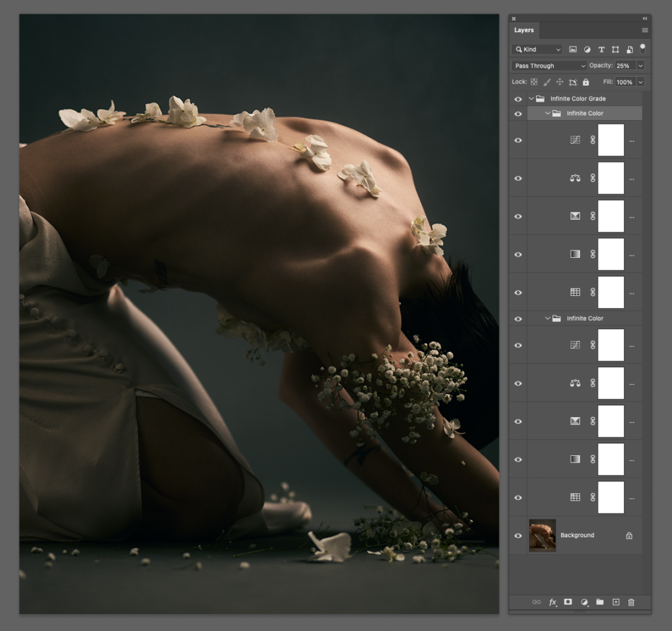The image size is (672, 631).
Task: Open the Kind filter dropdown
Action: [x=537, y=49]
